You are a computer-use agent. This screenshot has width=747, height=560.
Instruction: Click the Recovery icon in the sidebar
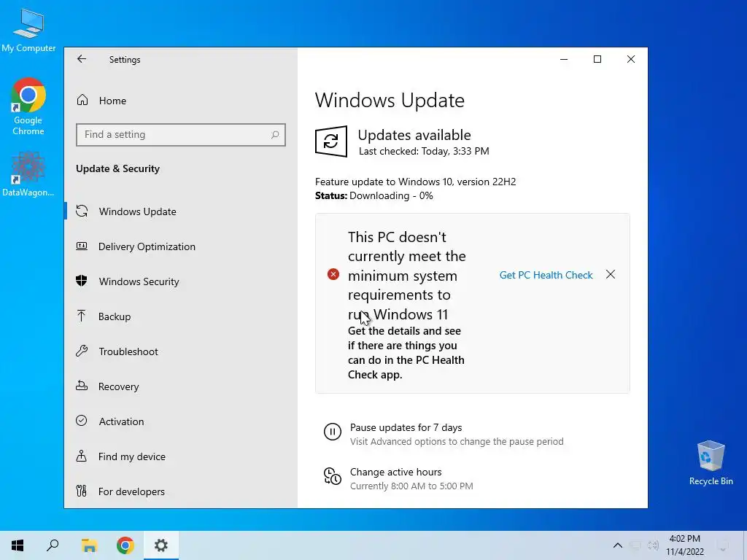[x=82, y=386]
